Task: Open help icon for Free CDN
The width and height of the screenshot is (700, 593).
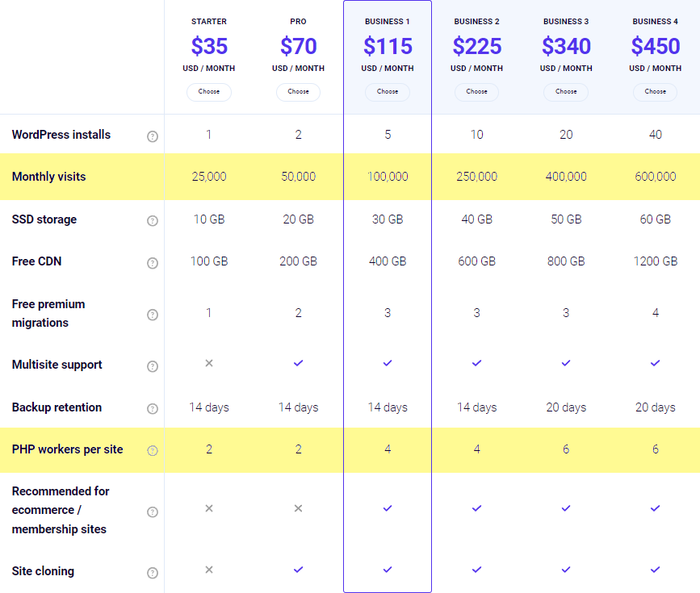Action: 153,263
